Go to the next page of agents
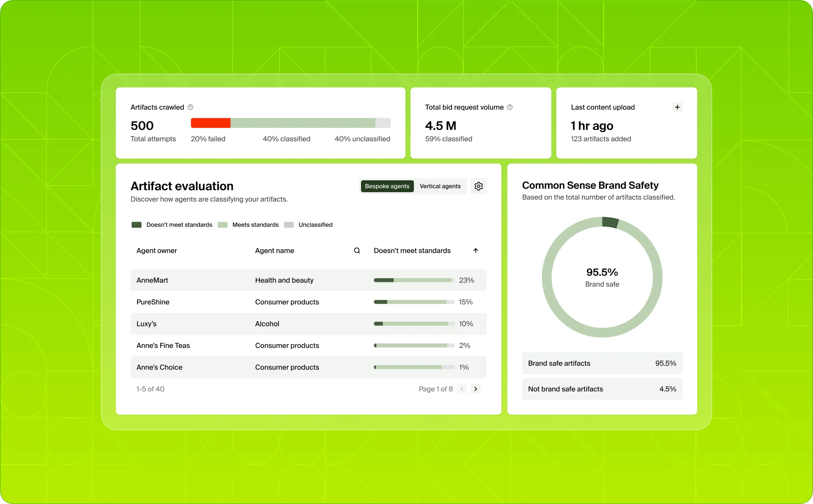813x504 pixels. point(475,389)
